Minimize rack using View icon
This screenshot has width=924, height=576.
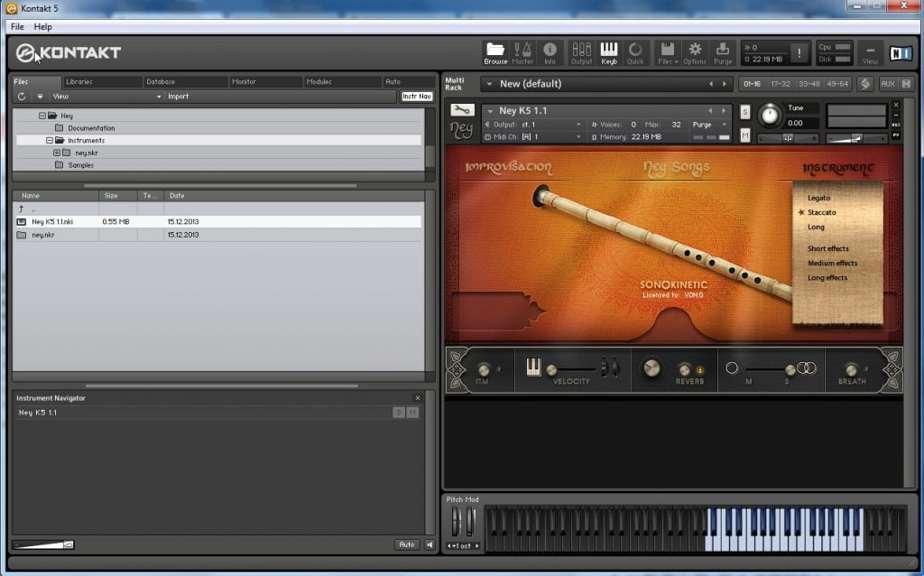pos(870,53)
